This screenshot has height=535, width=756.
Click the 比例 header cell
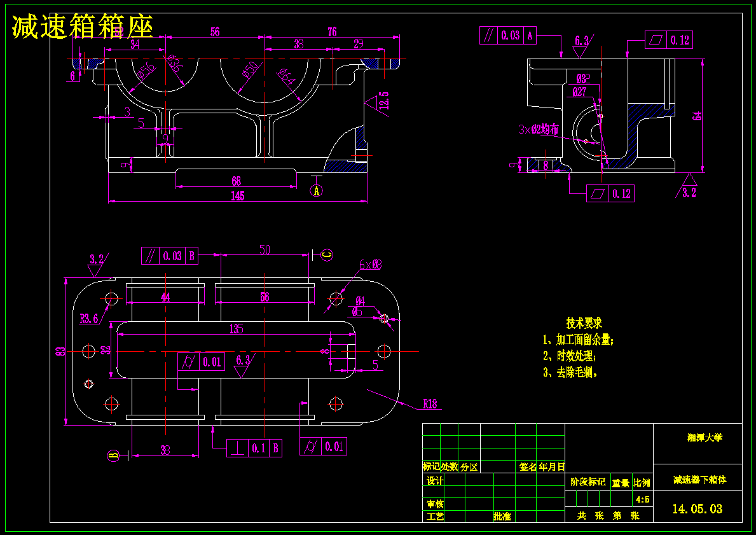click(x=642, y=483)
